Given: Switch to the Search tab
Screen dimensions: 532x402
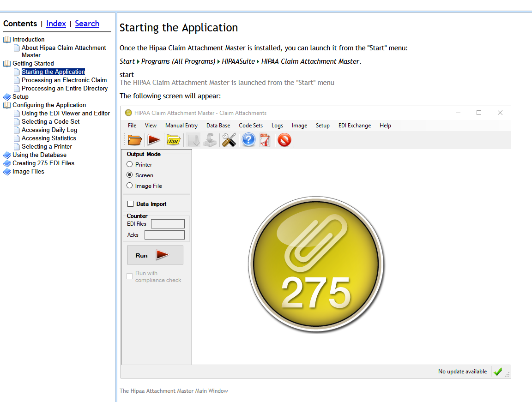Looking at the screenshot, I should [x=87, y=24].
